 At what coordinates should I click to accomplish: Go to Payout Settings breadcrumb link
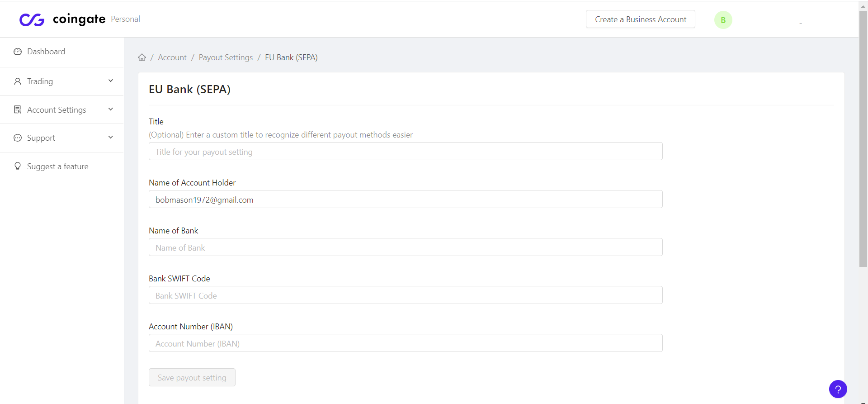pos(226,57)
